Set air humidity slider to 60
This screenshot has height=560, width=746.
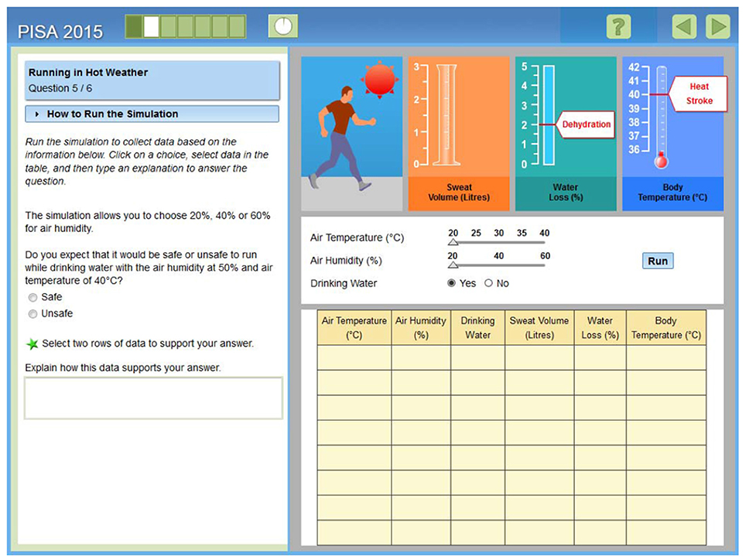(545, 265)
